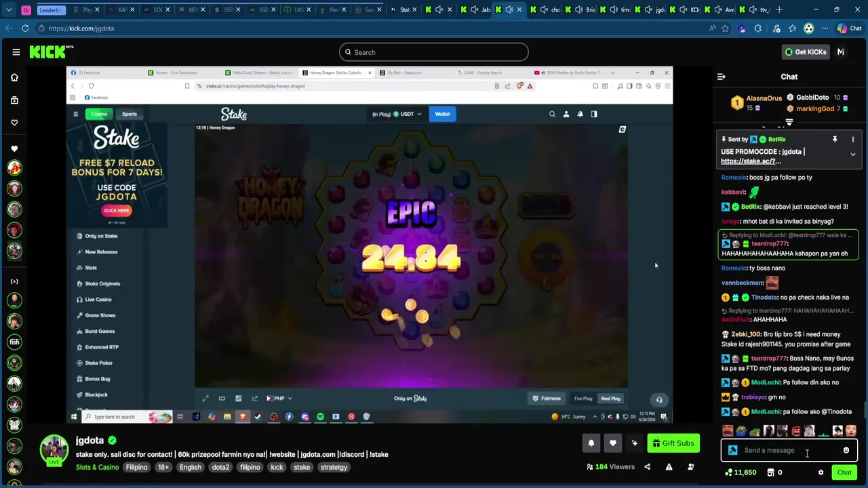This screenshot has height=488, width=868.
Task: Click the sparkle subscribe button
Action: click(634, 443)
